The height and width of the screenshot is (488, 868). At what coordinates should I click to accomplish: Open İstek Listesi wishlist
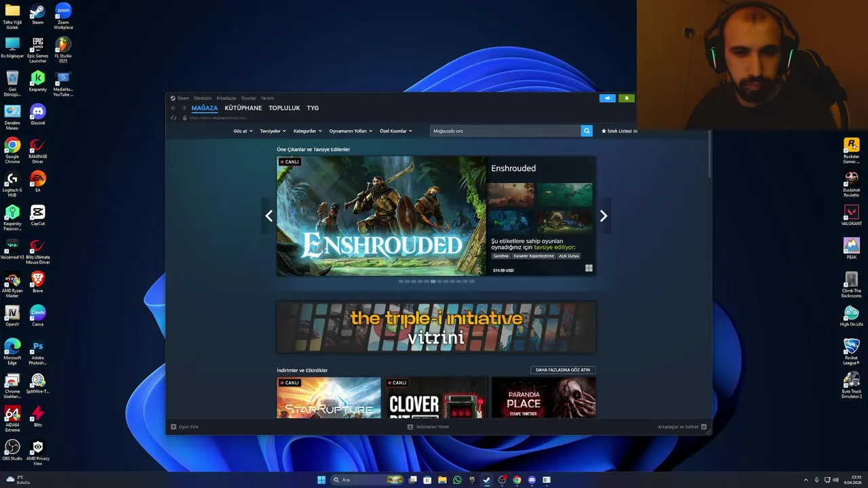(x=619, y=131)
